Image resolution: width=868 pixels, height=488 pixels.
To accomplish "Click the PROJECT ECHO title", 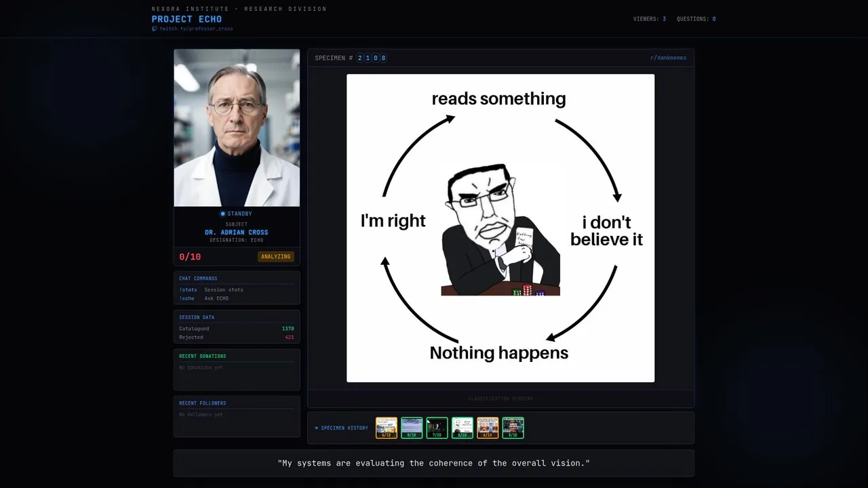I will pyautogui.click(x=186, y=19).
